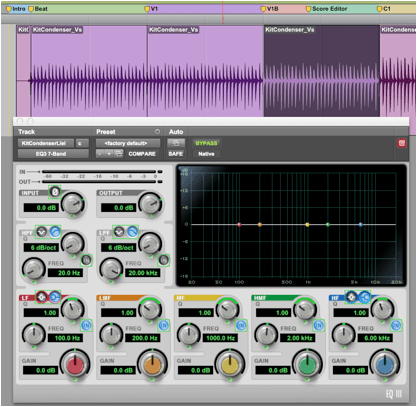Screen dimensions: 417x407
Task: Enable the LPF band IN button
Action: coord(164,260)
